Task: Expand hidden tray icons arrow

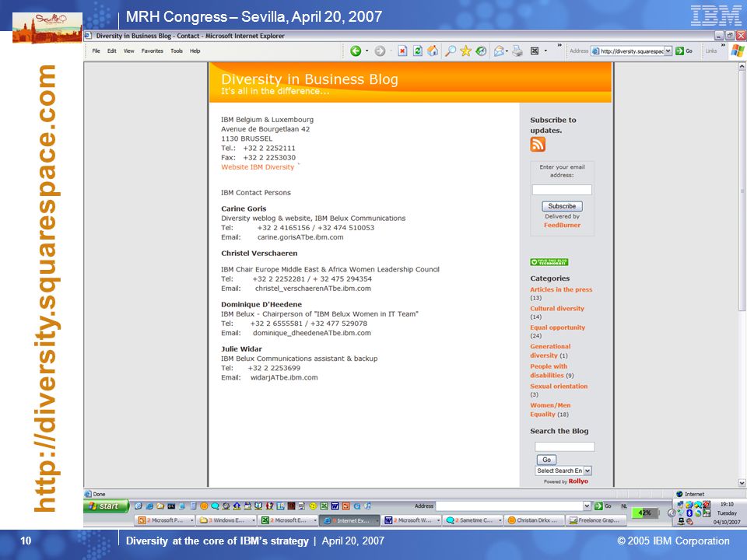Action: 672,513
